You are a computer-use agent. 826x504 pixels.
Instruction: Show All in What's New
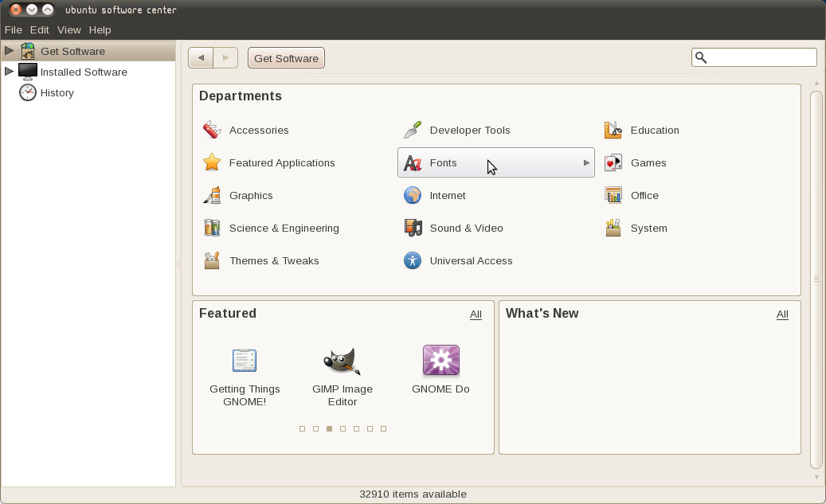[x=782, y=315]
